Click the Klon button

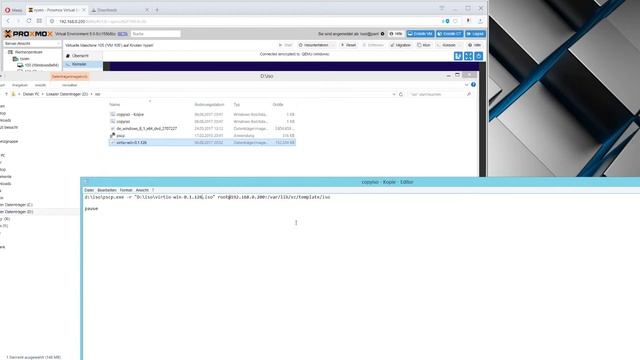(x=424, y=45)
